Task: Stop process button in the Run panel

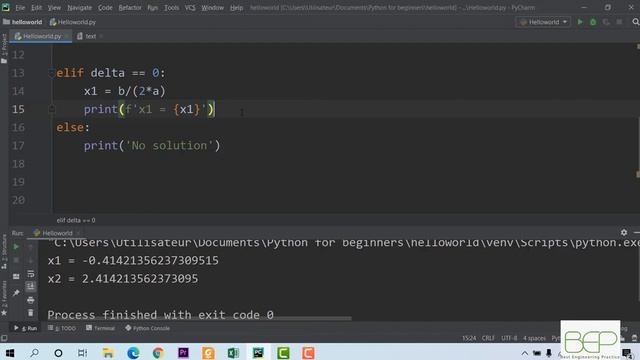Action: tap(16, 260)
